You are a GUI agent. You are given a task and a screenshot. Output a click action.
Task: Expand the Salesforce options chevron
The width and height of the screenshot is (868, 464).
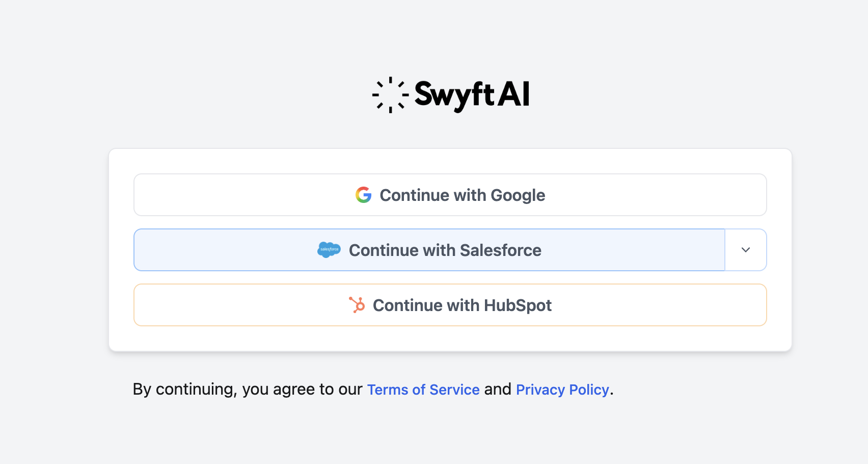746,250
